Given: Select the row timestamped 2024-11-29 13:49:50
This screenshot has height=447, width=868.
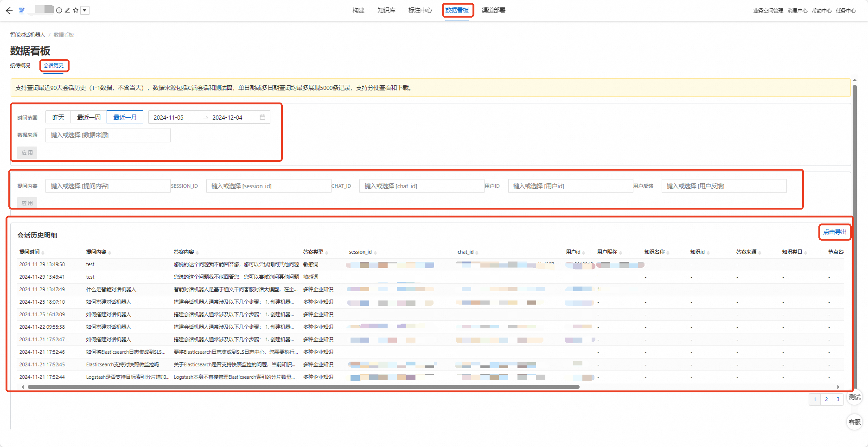Looking at the screenshot, I should point(431,264).
